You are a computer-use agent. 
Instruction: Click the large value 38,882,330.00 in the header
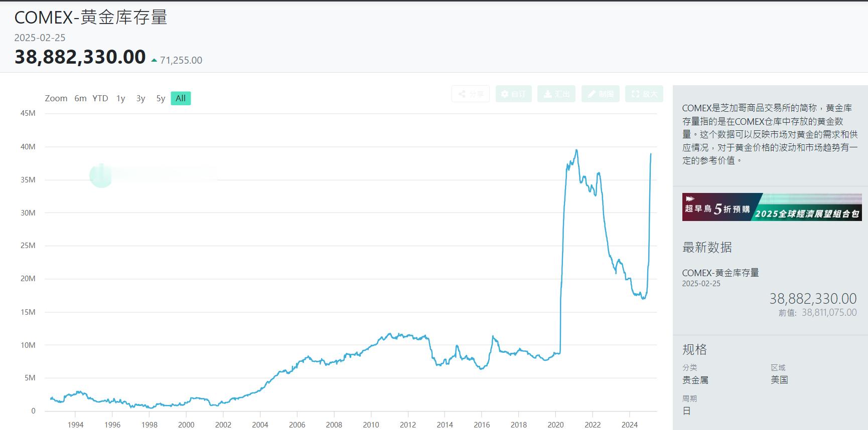point(80,57)
